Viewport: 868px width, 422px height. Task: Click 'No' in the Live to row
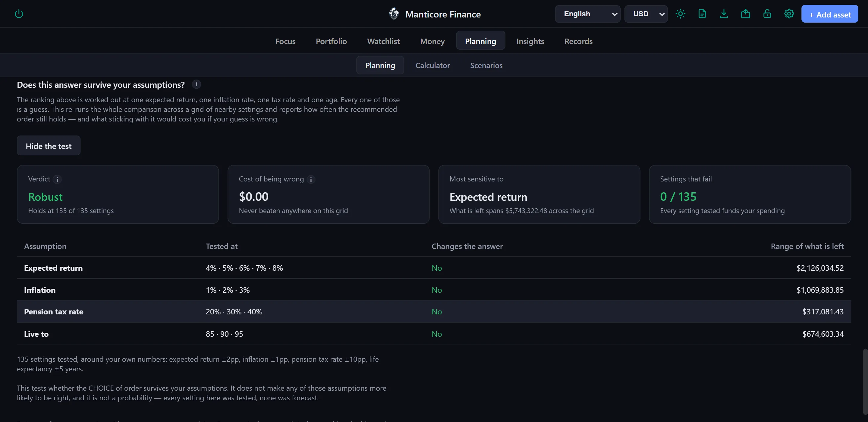click(437, 334)
